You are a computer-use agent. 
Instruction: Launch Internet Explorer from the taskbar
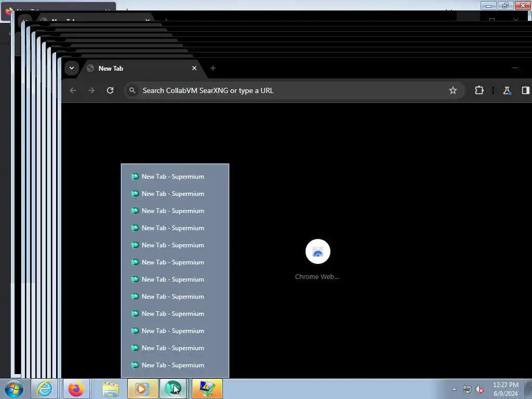44,389
